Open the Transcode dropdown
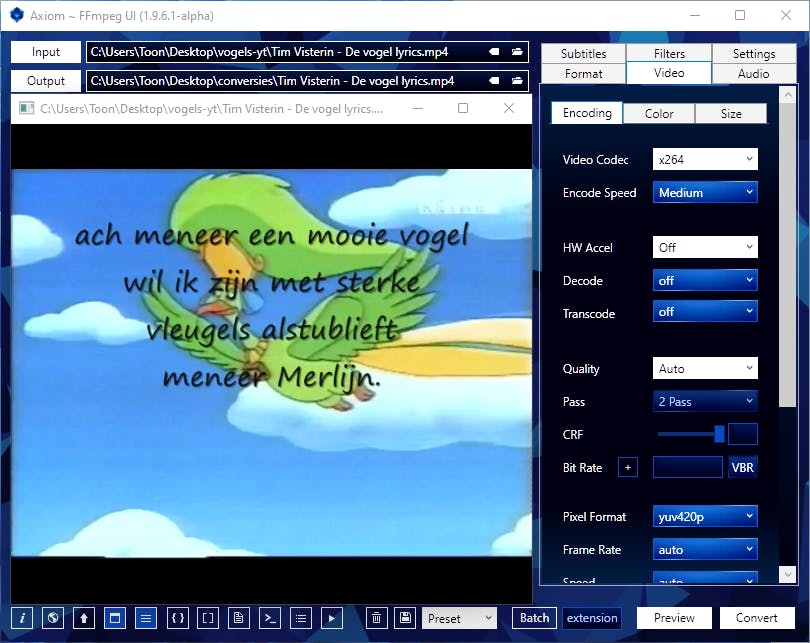Screen dimensions: 810x643 [x=705, y=311]
